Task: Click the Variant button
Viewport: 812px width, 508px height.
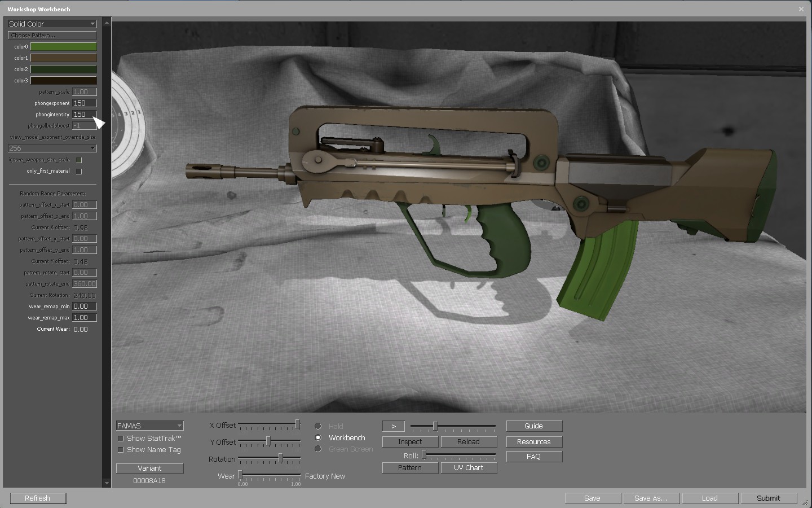Action: click(x=149, y=468)
